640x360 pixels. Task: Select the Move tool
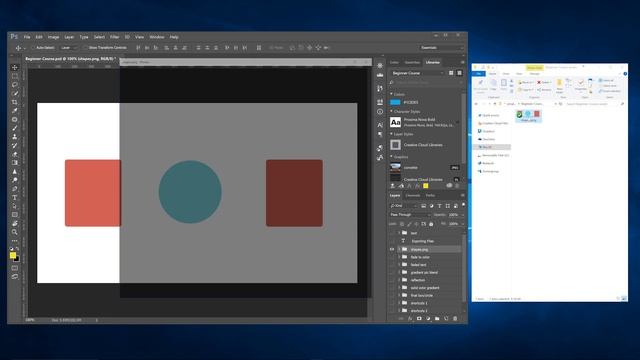click(x=15, y=67)
